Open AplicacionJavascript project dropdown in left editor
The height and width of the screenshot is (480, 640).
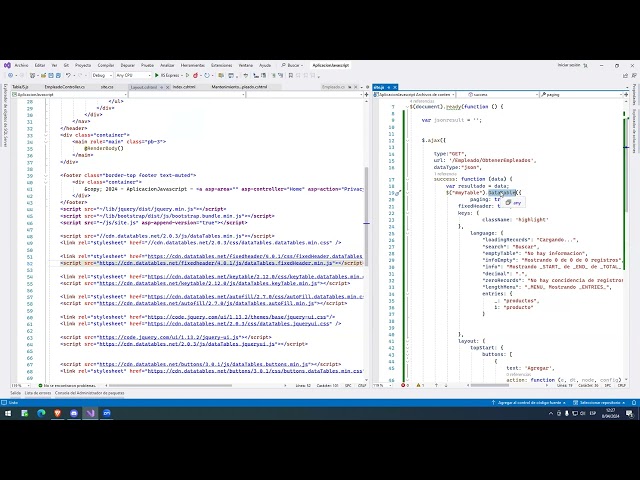(x=69, y=95)
